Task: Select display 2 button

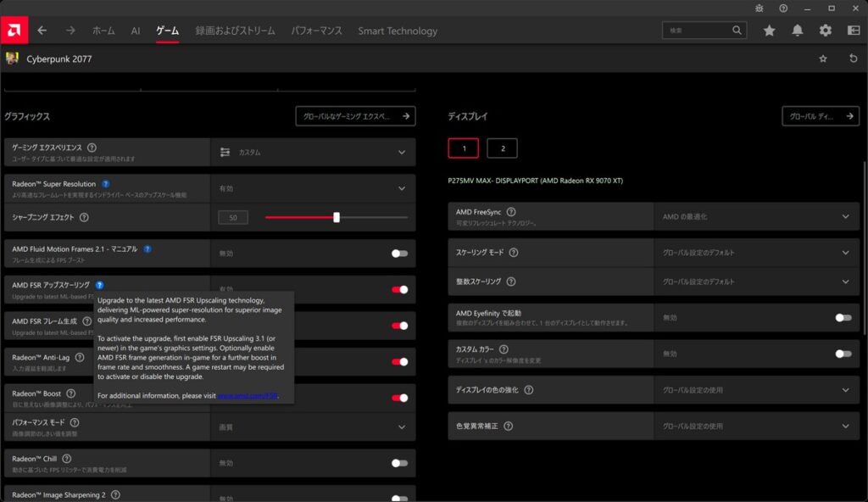Action: point(503,148)
